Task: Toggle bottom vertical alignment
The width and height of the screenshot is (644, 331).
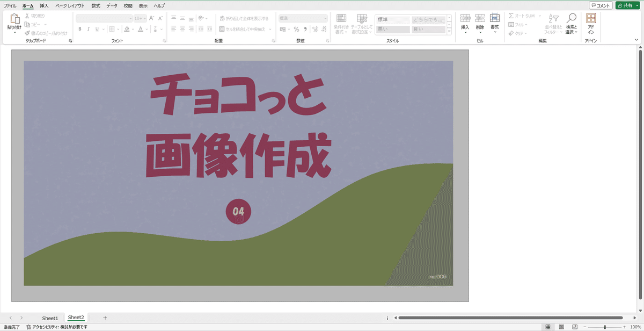Action: pos(191,18)
